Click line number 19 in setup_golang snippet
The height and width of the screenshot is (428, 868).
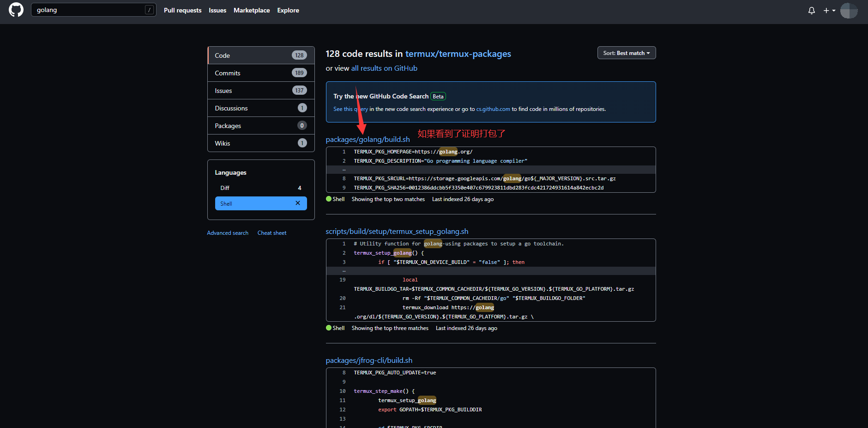pyautogui.click(x=343, y=280)
